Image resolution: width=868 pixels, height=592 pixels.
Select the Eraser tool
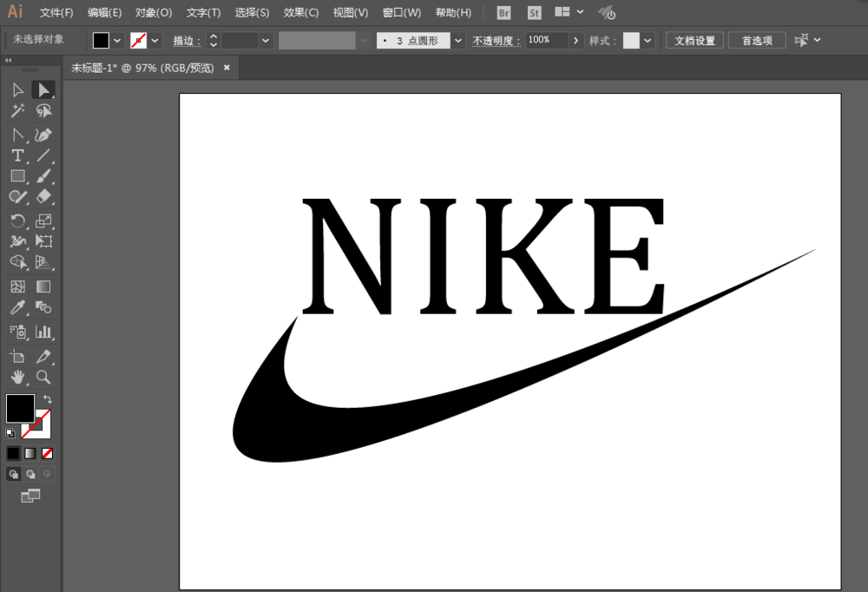point(43,196)
